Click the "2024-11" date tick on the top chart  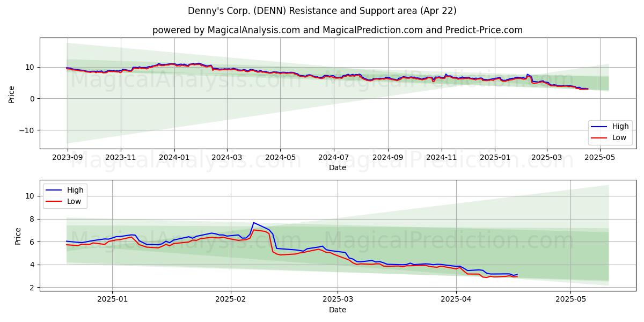(x=441, y=158)
